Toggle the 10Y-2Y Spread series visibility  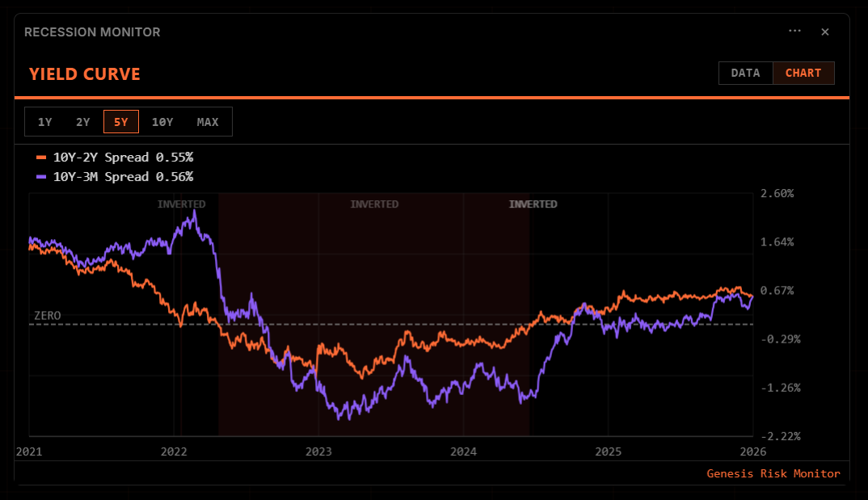(x=122, y=157)
